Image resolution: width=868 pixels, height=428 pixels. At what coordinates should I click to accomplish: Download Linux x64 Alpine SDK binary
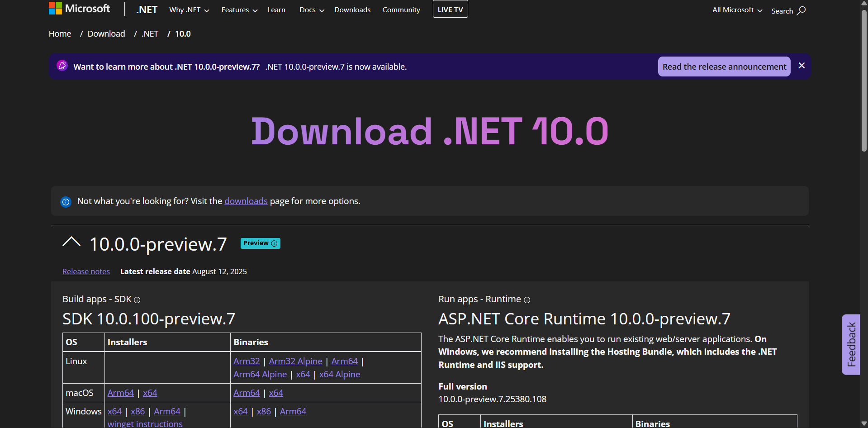(340, 374)
